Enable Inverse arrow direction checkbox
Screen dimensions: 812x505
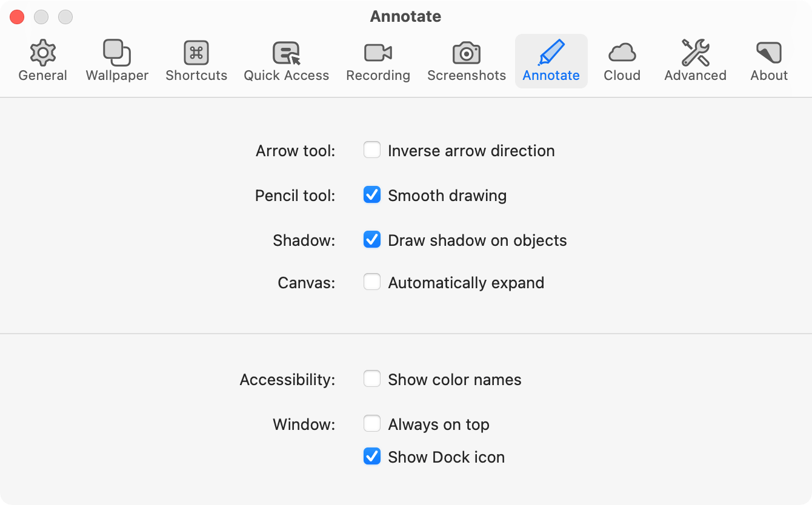pyautogui.click(x=372, y=150)
